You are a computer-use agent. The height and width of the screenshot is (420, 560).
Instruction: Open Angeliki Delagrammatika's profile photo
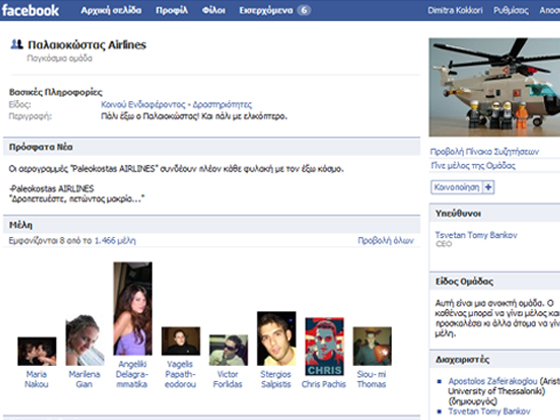click(x=133, y=309)
